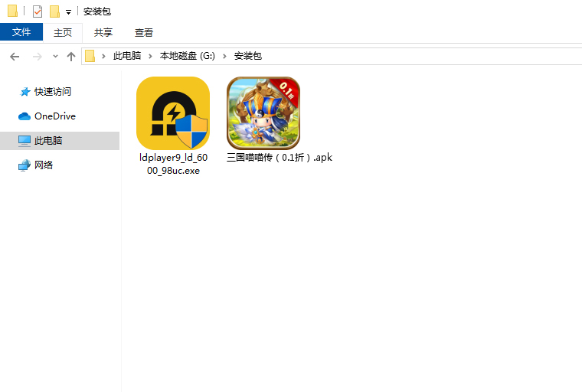Expand the recent locations dropdown arrow
Viewport: 582px width, 392px height.
[x=55, y=57]
